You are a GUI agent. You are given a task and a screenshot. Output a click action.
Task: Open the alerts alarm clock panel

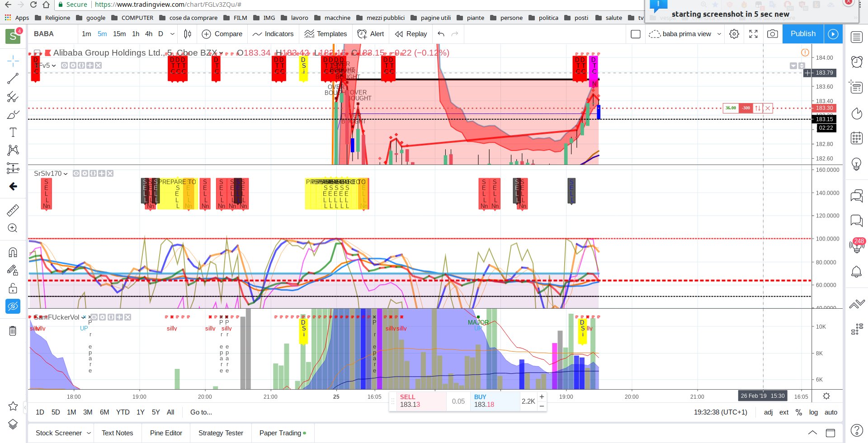857,61
